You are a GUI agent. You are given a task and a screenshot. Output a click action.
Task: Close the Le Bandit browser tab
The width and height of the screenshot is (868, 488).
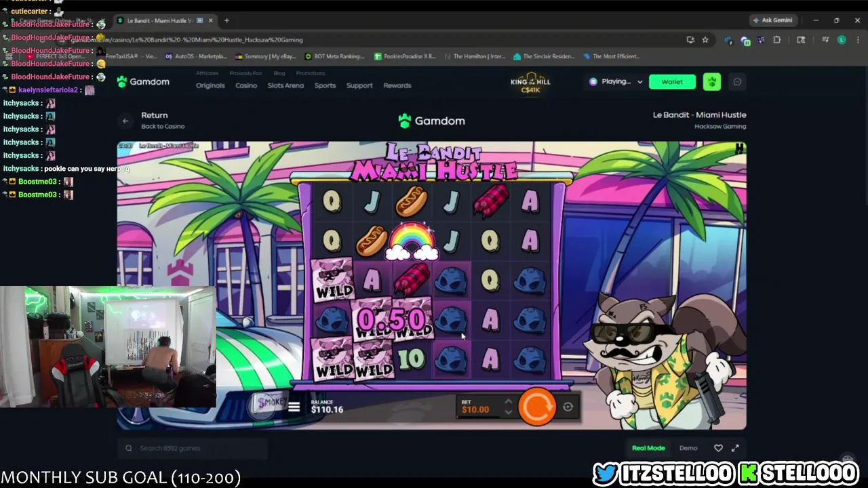click(210, 20)
